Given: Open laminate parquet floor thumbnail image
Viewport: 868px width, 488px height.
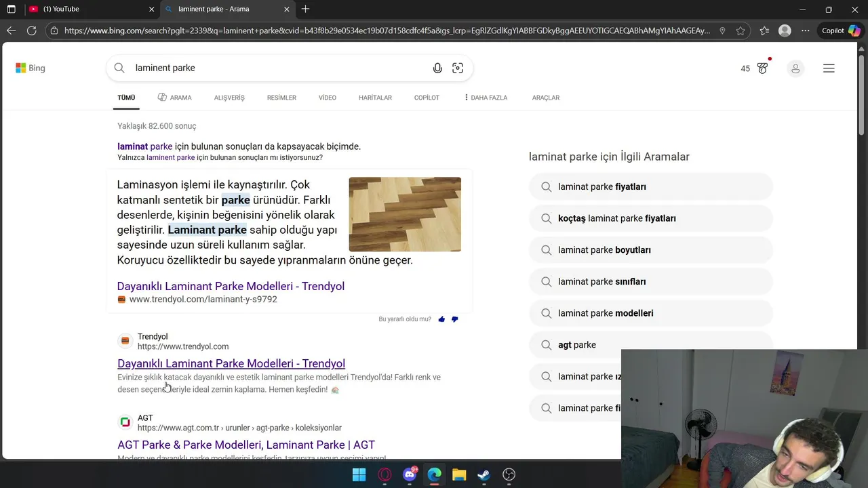Looking at the screenshot, I should pos(405,214).
